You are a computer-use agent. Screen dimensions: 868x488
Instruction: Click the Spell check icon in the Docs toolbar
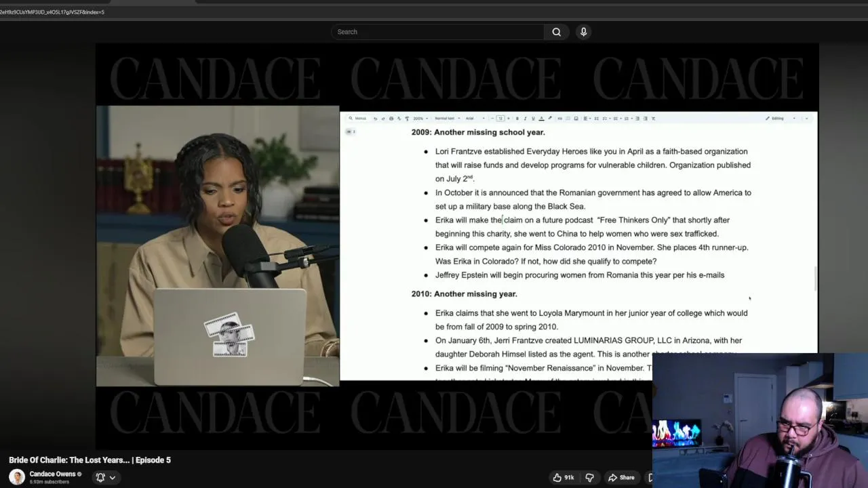pos(399,118)
